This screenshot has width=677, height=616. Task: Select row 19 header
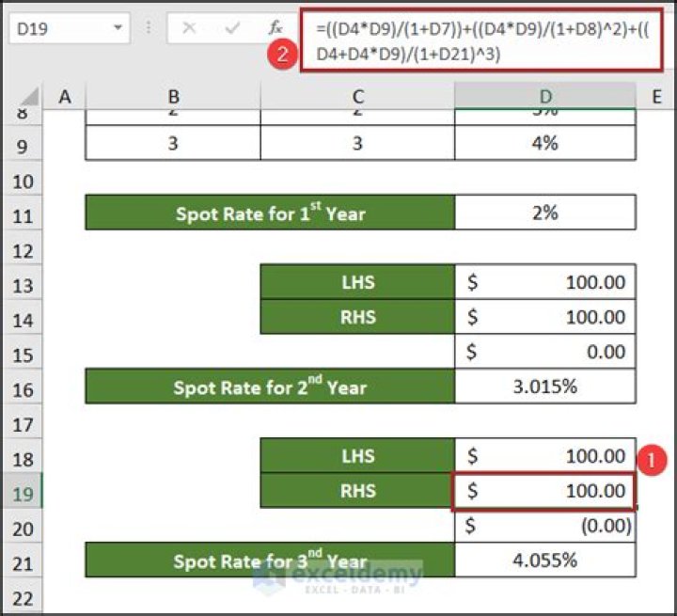pos(24,493)
